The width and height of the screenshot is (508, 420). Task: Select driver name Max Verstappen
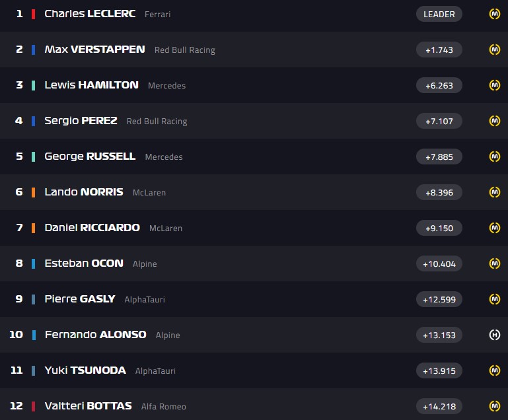click(94, 50)
